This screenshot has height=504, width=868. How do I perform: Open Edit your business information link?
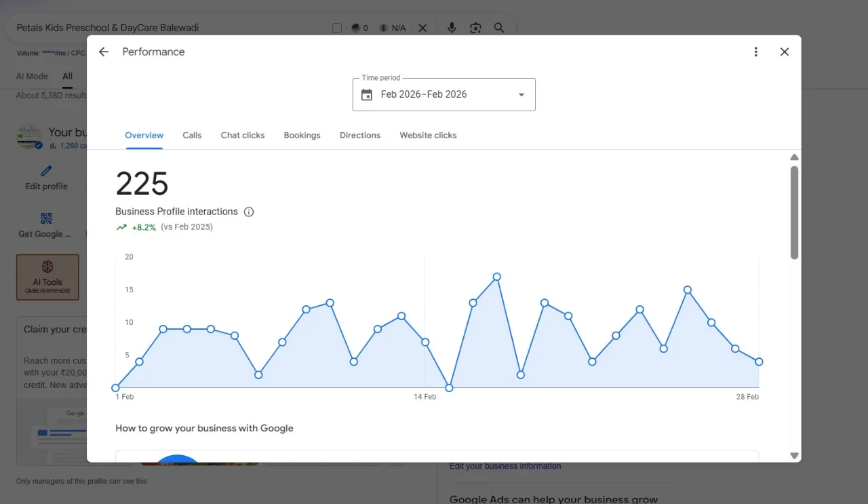tap(505, 466)
